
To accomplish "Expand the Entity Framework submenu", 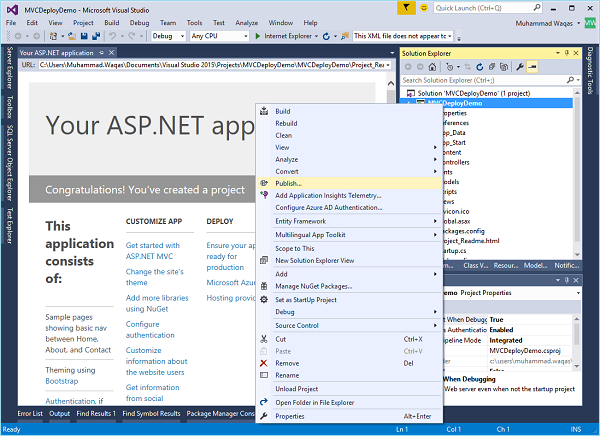I will pos(300,220).
